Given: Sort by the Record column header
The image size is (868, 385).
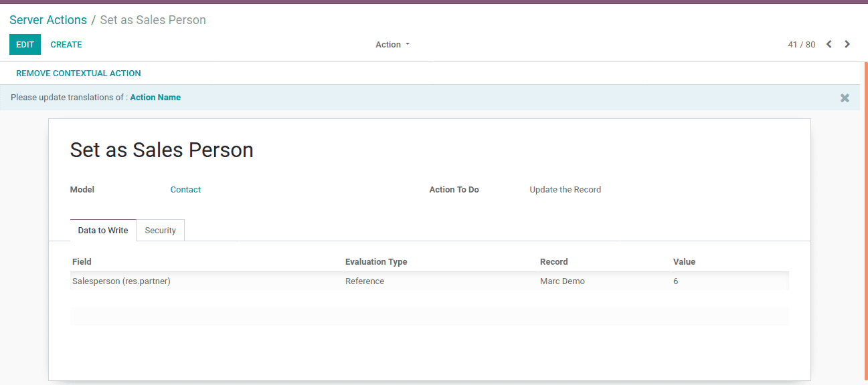Looking at the screenshot, I should (553, 262).
